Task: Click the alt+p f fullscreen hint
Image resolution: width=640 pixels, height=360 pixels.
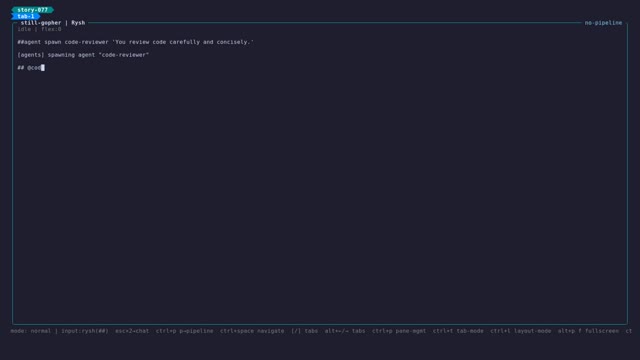Action: point(588,331)
